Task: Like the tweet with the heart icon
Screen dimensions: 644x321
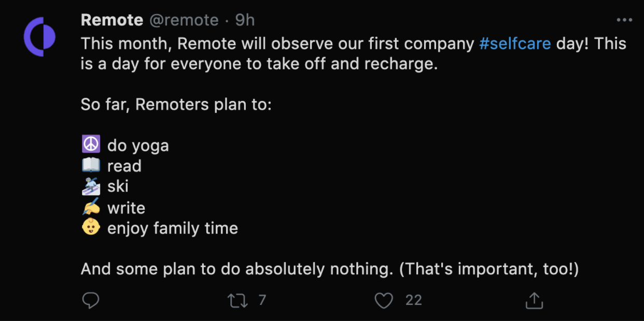Action: coord(384,300)
